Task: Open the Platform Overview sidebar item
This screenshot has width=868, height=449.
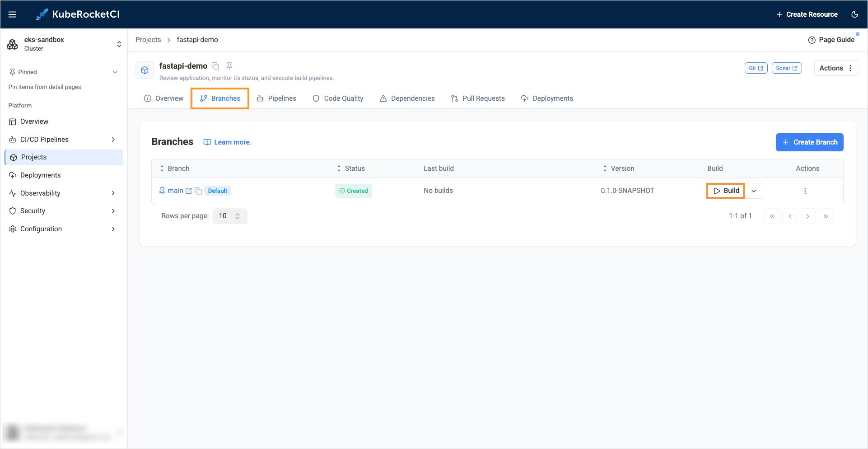Action: click(x=64, y=122)
